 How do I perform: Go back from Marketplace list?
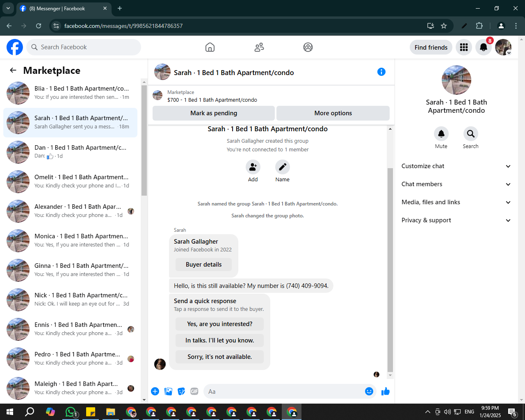tap(13, 70)
